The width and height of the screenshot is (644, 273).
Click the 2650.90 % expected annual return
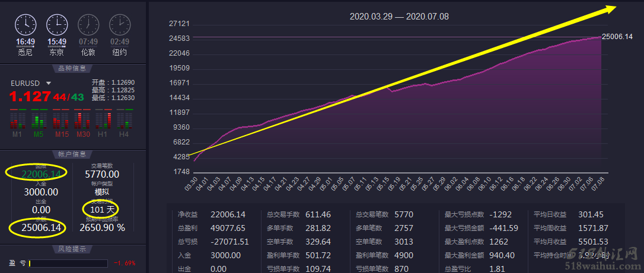click(102, 227)
